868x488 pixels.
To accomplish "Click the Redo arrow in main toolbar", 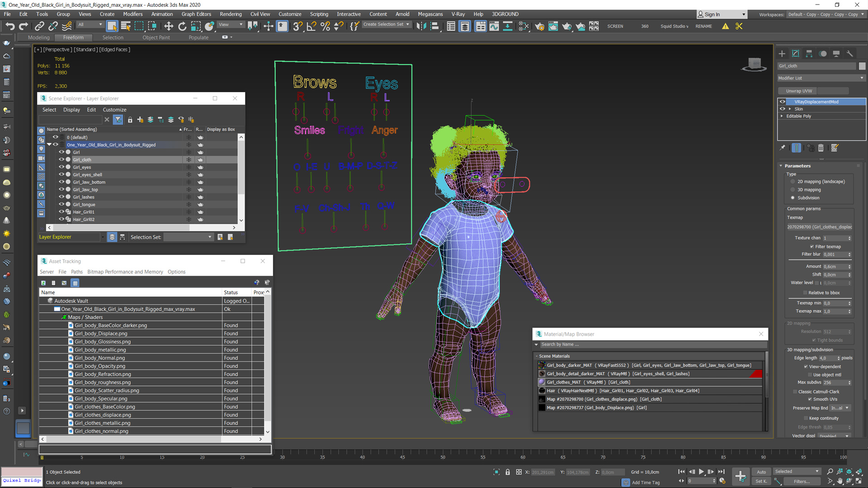I will (x=24, y=26).
